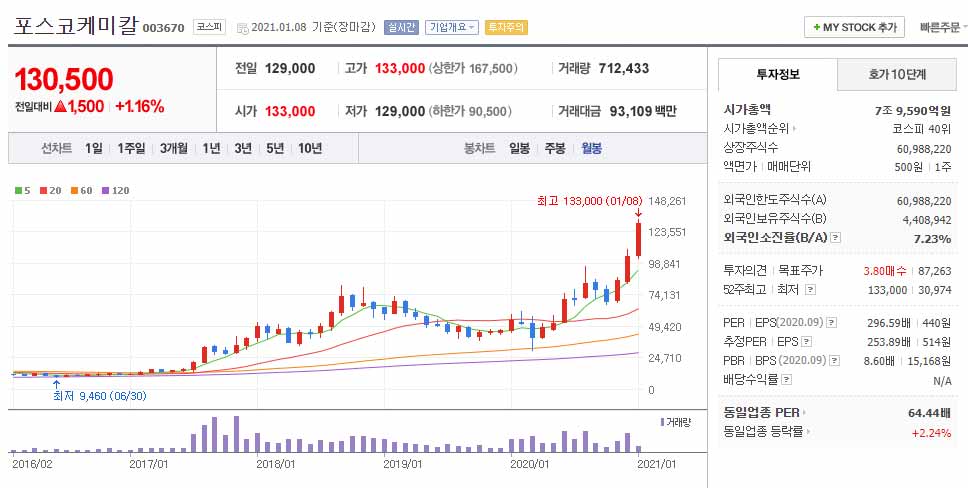The width and height of the screenshot is (968, 488).
Task: Click the stock code 003670
Action: [x=163, y=28]
